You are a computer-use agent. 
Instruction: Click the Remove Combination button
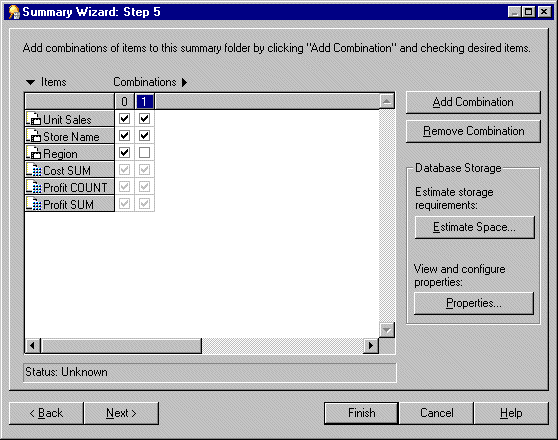click(473, 131)
